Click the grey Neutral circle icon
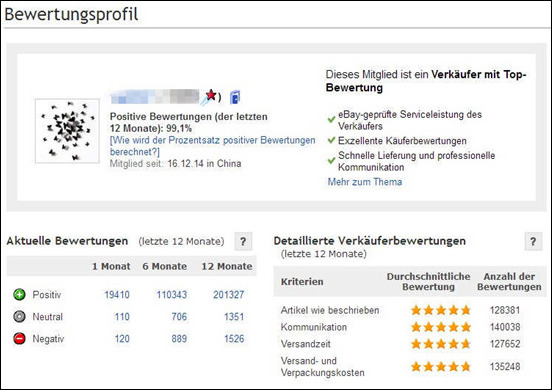Screen dimensions: 552x390 [19, 316]
